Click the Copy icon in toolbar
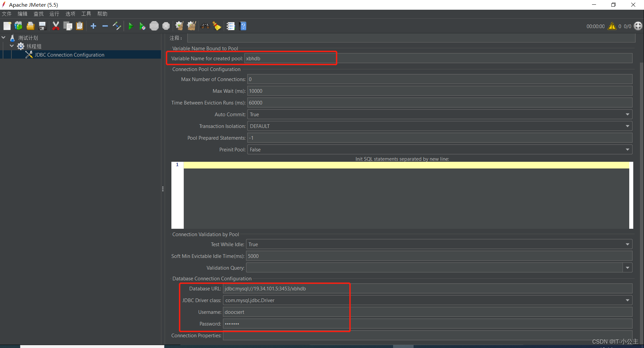Screen dimensions: 644x348 [68, 26]
